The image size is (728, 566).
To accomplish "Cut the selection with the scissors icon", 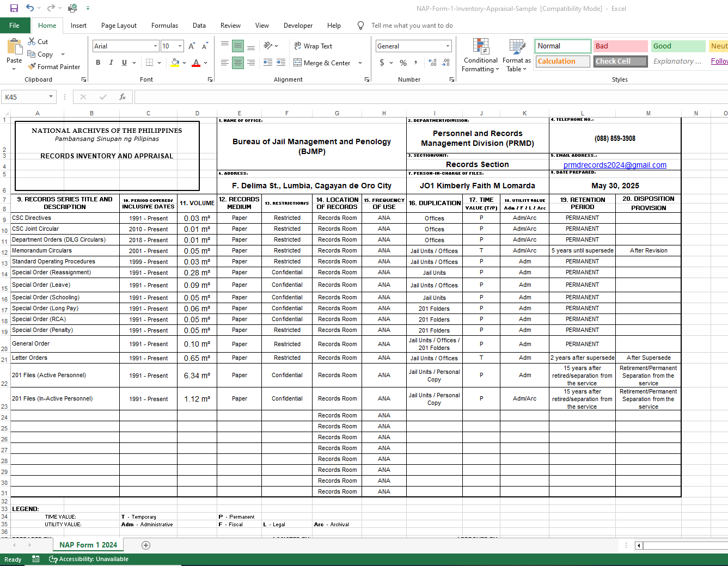I will pyautogui.click(x=32, y=42).
